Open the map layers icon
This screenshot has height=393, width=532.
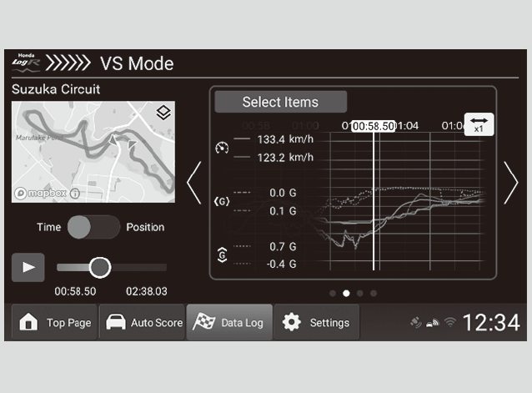coord(163,113)
